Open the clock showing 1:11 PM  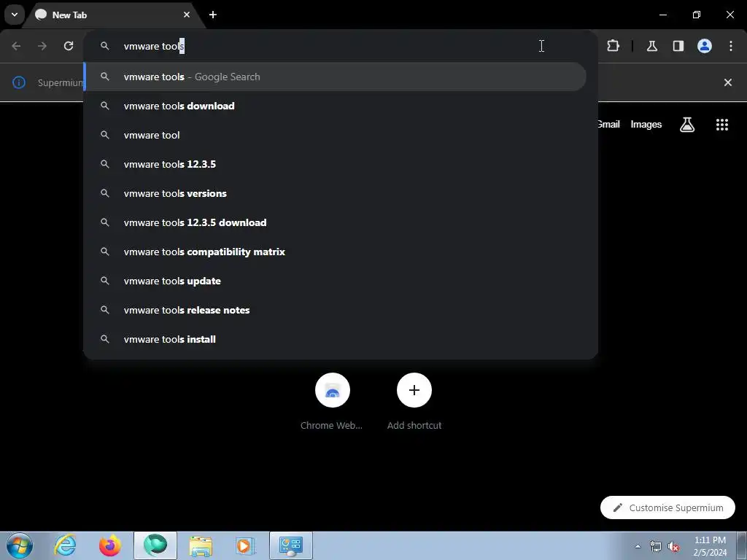coord(710,546)
